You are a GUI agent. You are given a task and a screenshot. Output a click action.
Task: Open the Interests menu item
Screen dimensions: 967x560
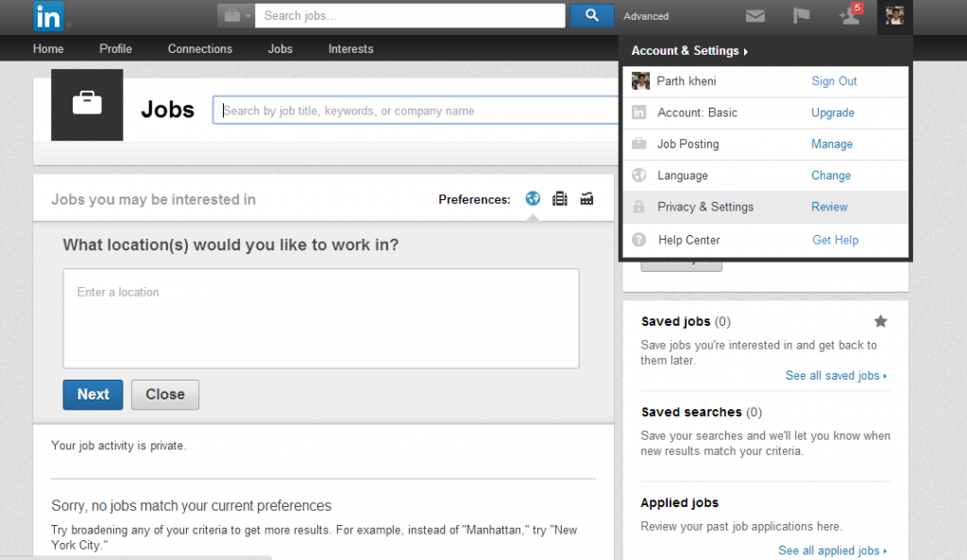coord(350,49)
